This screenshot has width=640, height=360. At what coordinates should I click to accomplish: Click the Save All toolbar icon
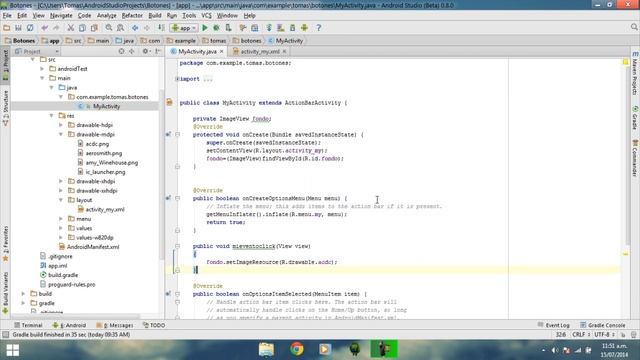[18, 28]
